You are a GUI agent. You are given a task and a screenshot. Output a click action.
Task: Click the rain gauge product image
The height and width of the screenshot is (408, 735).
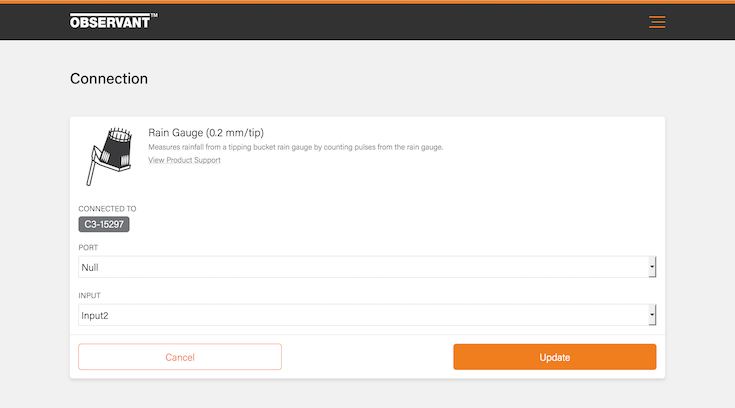[x=108, y=156]
